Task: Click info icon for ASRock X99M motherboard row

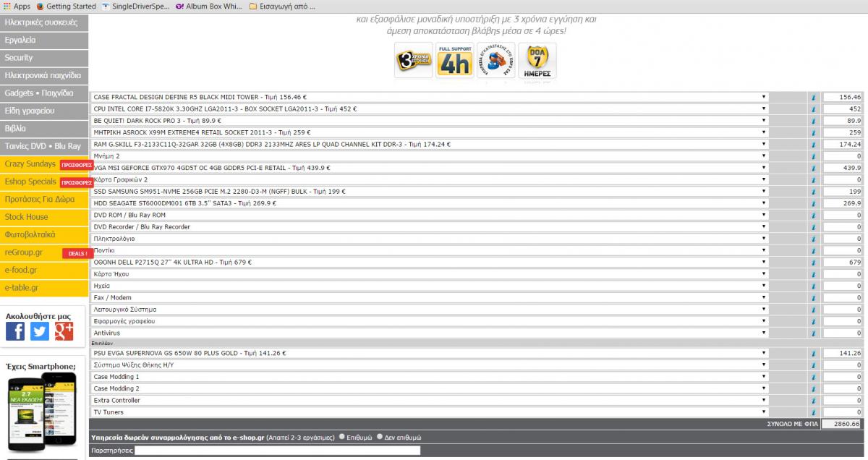Action: [x=813, y=132]
